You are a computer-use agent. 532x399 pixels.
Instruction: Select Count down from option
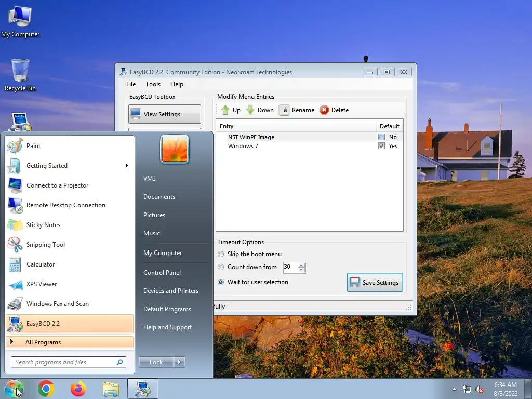221,267
